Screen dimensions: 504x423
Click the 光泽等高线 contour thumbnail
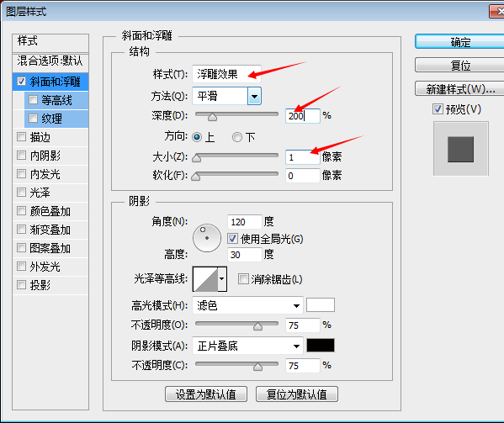tap(205, 279)
